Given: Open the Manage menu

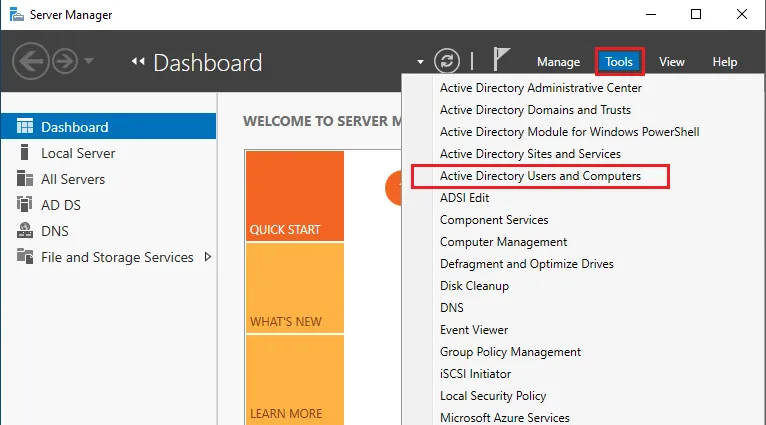Looking at the screenshot, I should pos(558,62).
